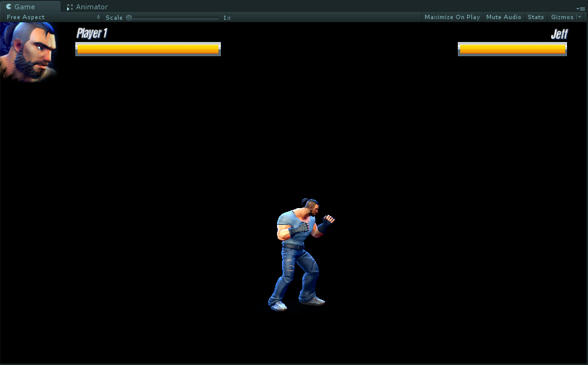Click the Player 1 name label
Viewport: 588px width, 365px height.
click(x=92, y=33)
